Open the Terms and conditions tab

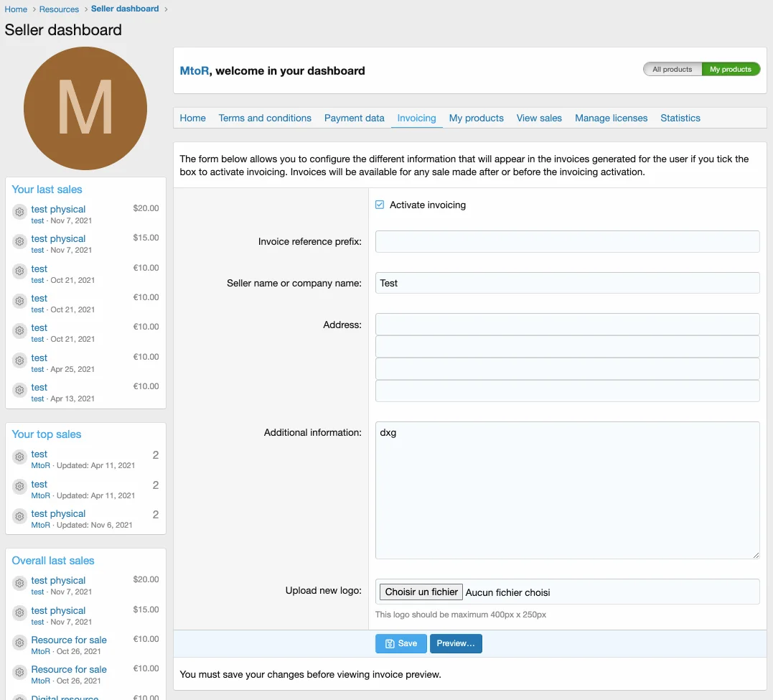coord(265,118)
